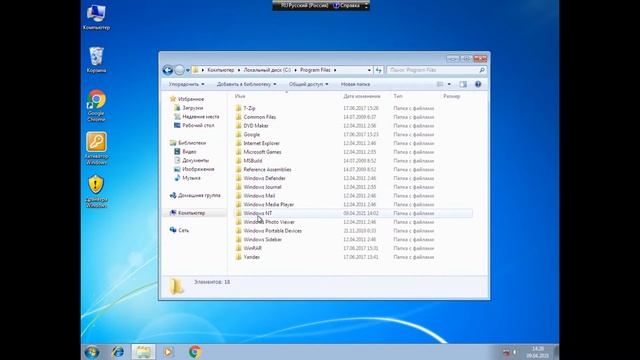Open the Computer desktop icon

96,17
